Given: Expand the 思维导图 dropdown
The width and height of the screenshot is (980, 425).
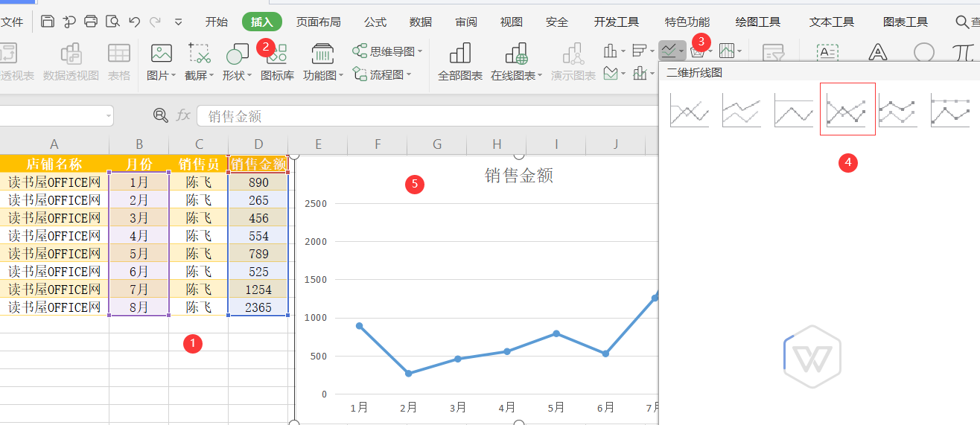Looking at the screenshot, I should (x=420, y=51).
